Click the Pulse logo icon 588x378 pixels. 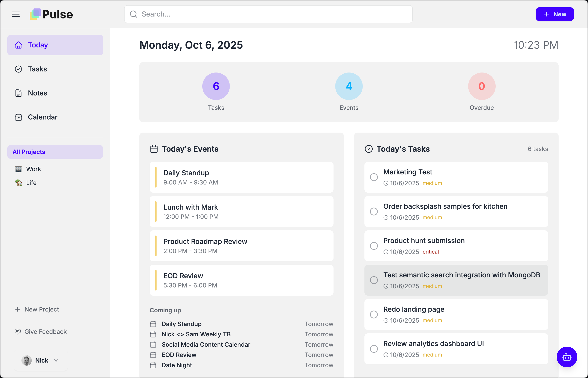point(35,14)
